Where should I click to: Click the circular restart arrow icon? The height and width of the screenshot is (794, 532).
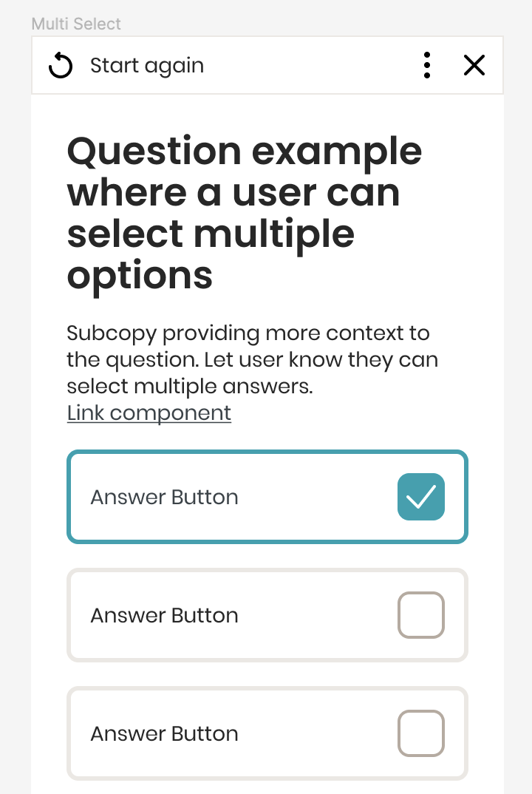tap(61, 66)
